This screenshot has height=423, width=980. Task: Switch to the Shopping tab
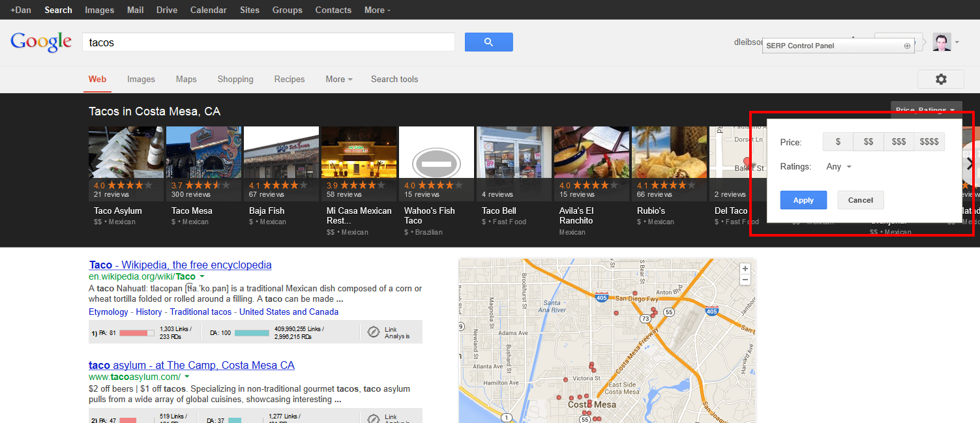(235, 79)
